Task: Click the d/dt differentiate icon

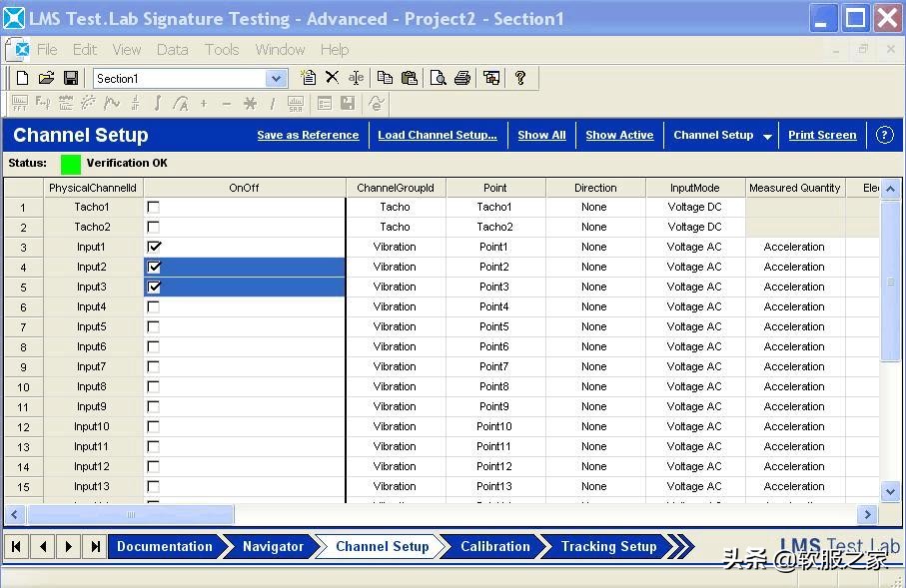Action: (x=135, y=104)
